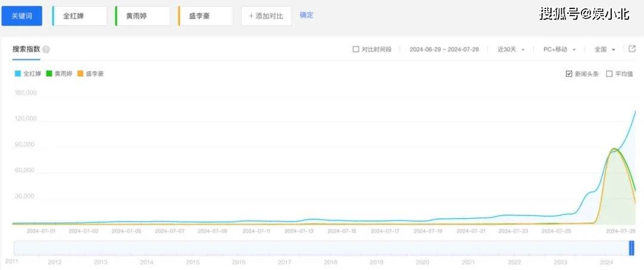Click the blue 关键词 button
644x270 pixels.
tap(21, 16)
